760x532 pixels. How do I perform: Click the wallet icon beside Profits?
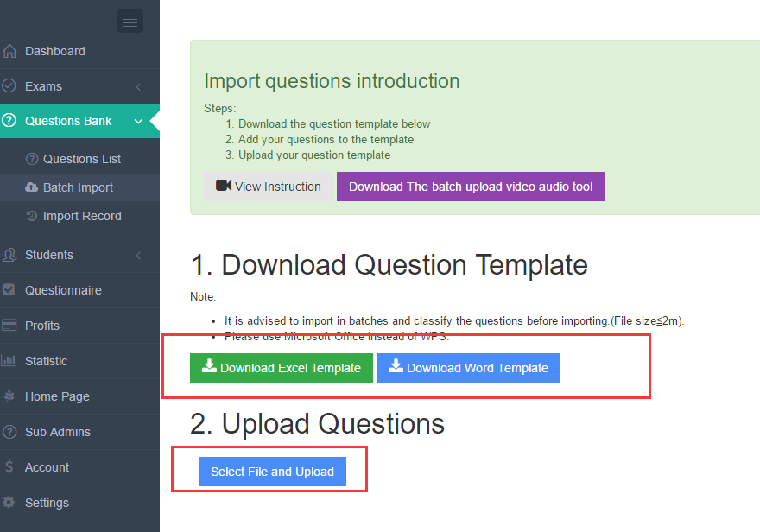coord(9,326)
